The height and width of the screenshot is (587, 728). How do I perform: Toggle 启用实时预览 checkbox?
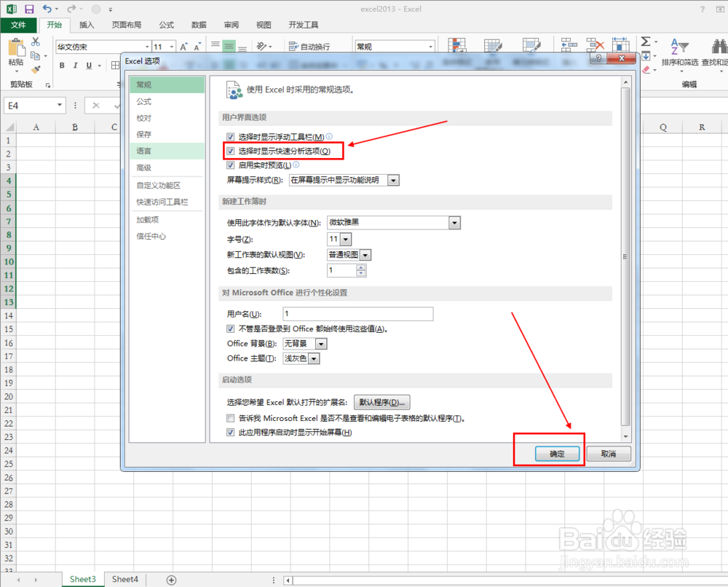coord(230,165)
